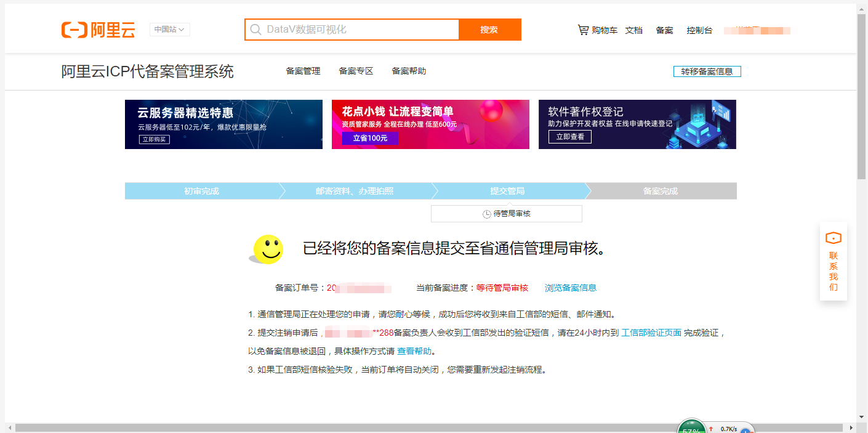This screenshot has width=868, height=433.
Task: Click 立即查看 on copyright banner
Action: (570, 137)
